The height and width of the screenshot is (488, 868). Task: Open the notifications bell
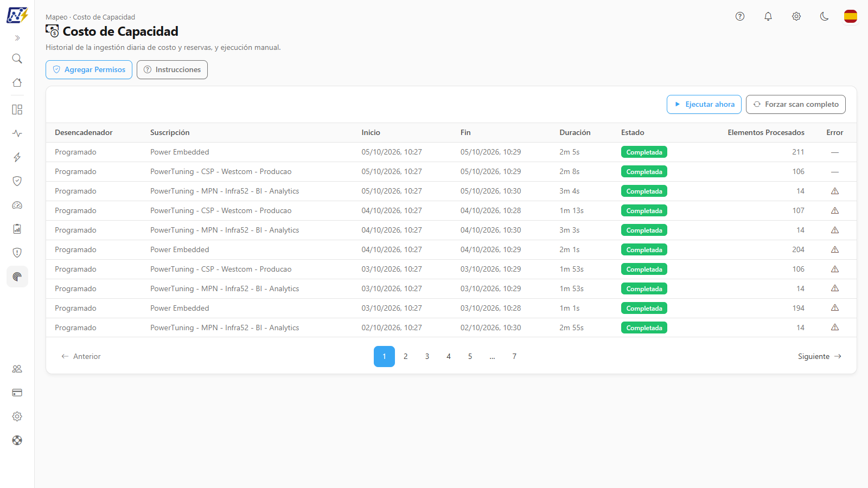tap(768, 16)
